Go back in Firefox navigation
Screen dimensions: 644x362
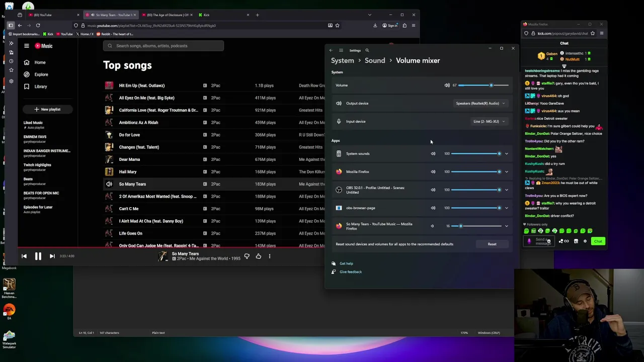pos(20,25)
